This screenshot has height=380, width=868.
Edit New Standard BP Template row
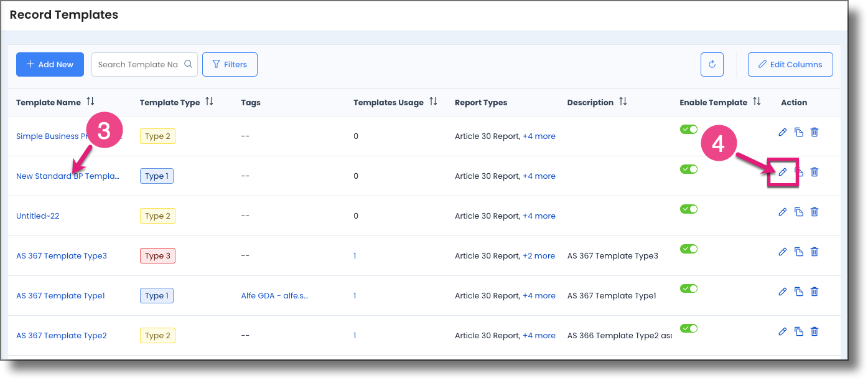click(783, 172)
